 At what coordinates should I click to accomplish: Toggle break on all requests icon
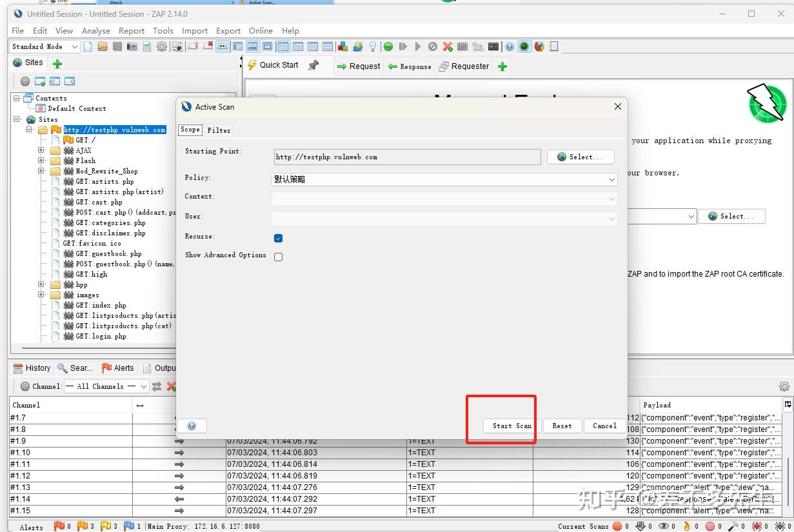pos(388,46)
